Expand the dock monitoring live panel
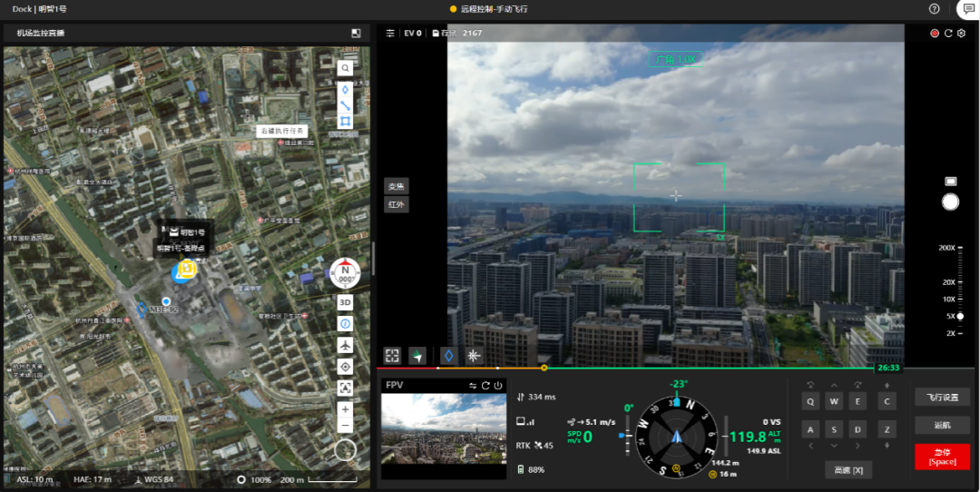 (x=356, y=34)
